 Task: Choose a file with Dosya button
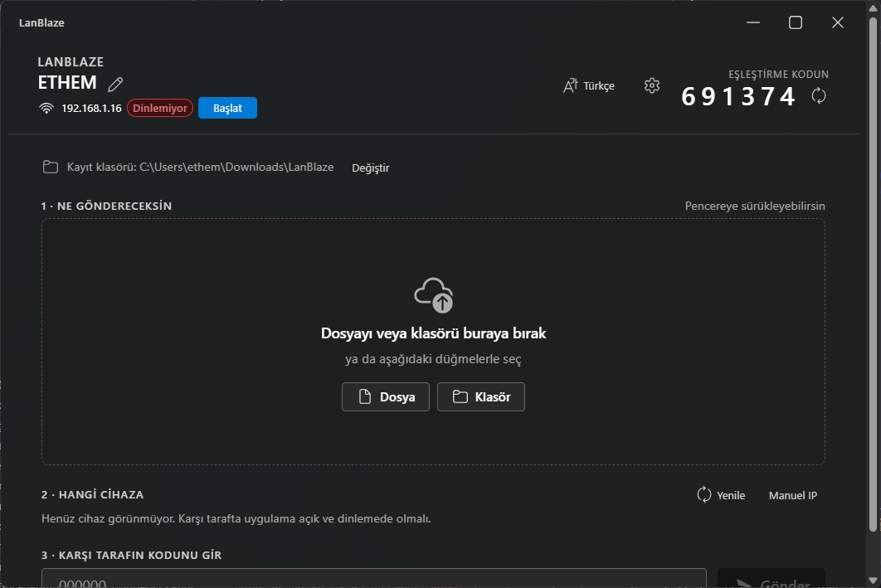click(386, 397)
